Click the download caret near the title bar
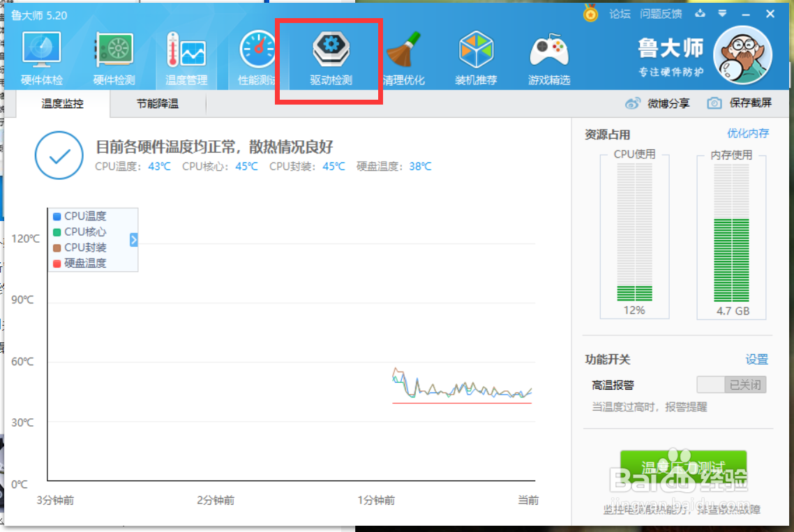Image resolution: width=794 pixels, height=532 pixels. (x=700, y=13)
